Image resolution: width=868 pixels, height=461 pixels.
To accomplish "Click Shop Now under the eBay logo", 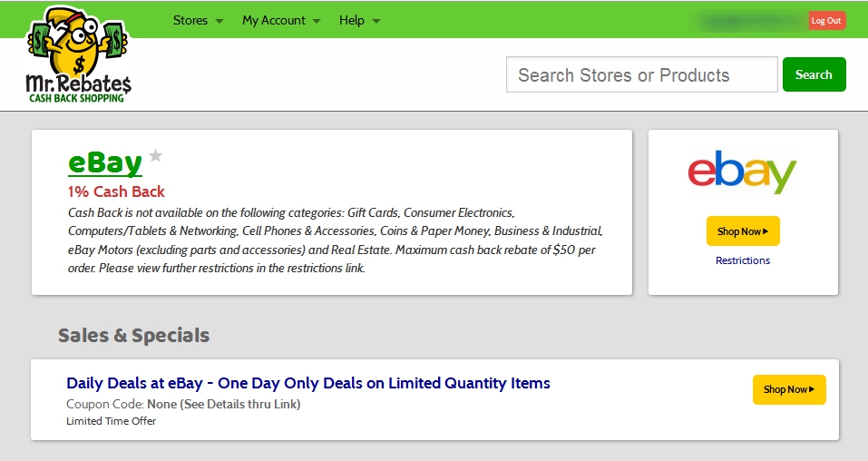I will coord(742,231).
